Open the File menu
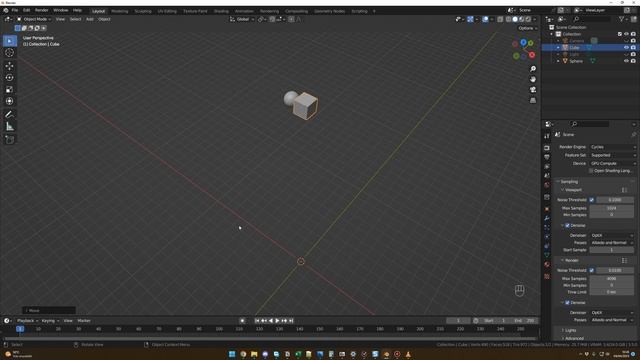The width and height of the screenshot is (640, 360). pyautogui.click(x=15, y=10)
